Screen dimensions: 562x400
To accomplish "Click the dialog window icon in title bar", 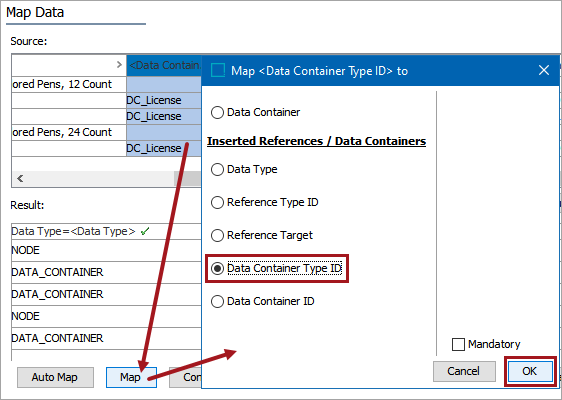I will pos(218,70).
